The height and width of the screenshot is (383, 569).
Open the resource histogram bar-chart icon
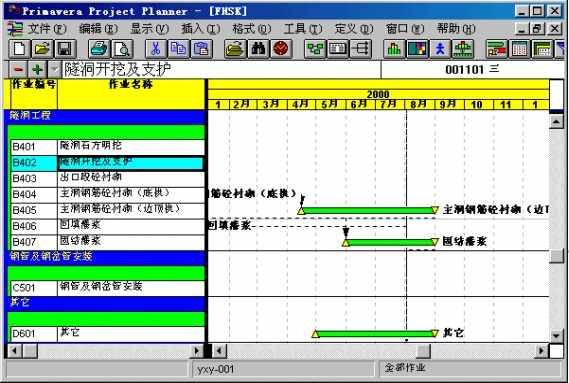(x=394, y=49)
